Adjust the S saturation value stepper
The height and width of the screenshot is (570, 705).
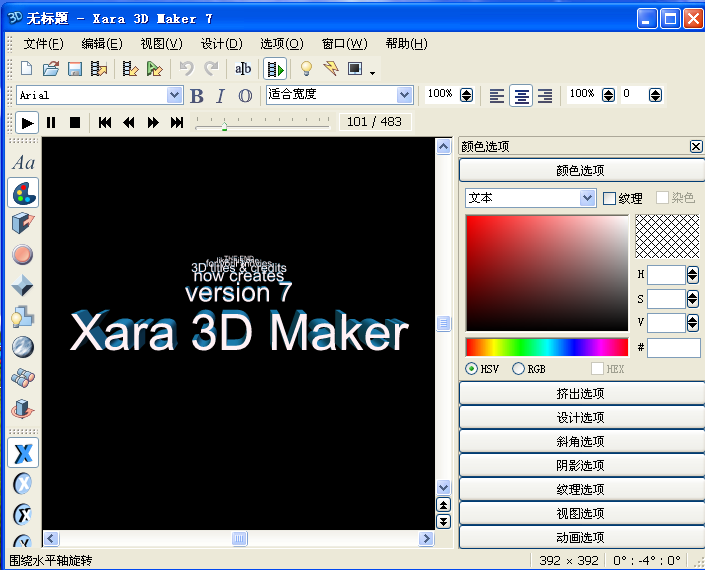pyautogui.click(x=693, y=299)
